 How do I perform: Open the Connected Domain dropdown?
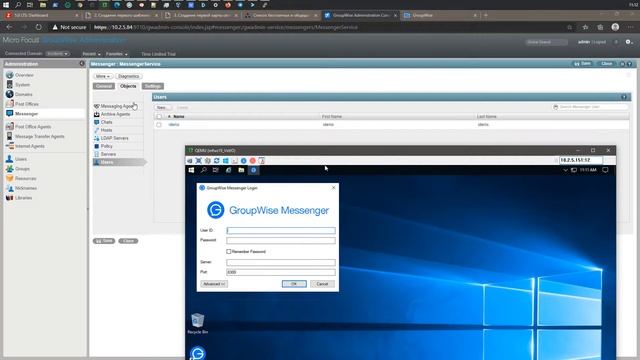pos(57,54)
